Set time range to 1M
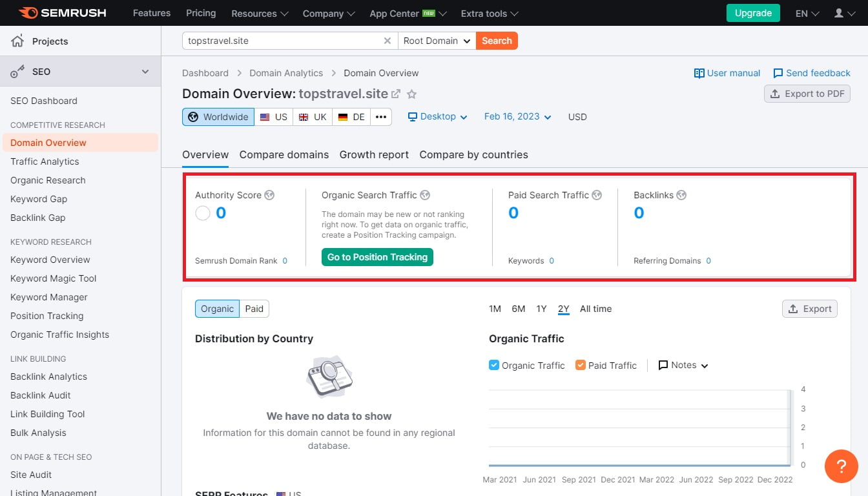This screenshot has height=496, width=868. point(495,309)
